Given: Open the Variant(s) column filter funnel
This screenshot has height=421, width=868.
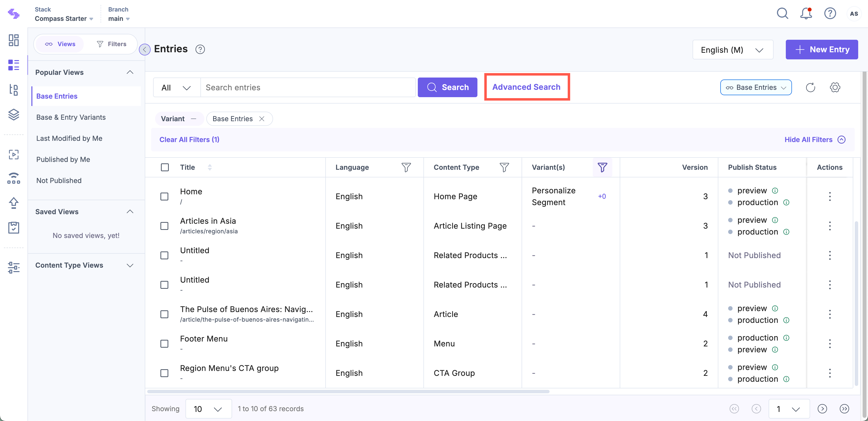Looking at the screenshot, I should pos(602,167).
